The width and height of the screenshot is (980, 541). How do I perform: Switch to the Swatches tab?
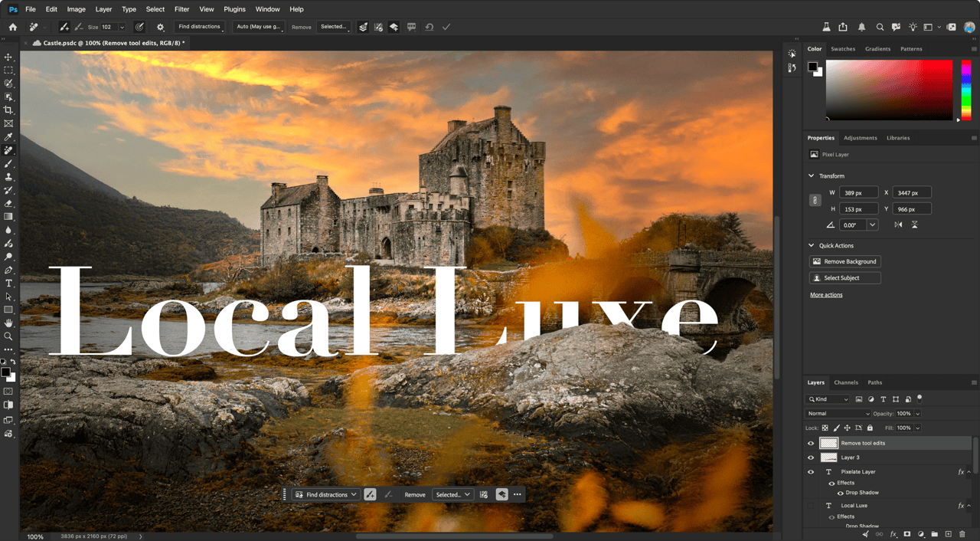843,49
